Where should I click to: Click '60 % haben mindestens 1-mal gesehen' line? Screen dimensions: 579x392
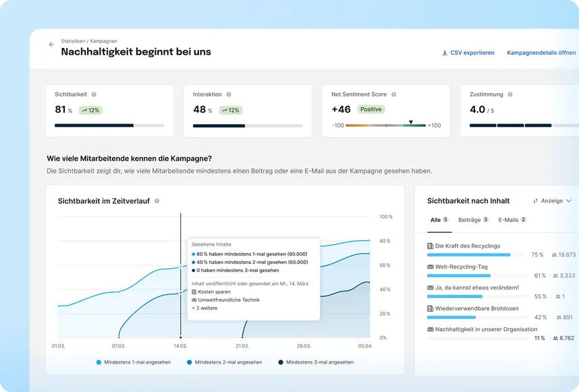click(250, 254)
